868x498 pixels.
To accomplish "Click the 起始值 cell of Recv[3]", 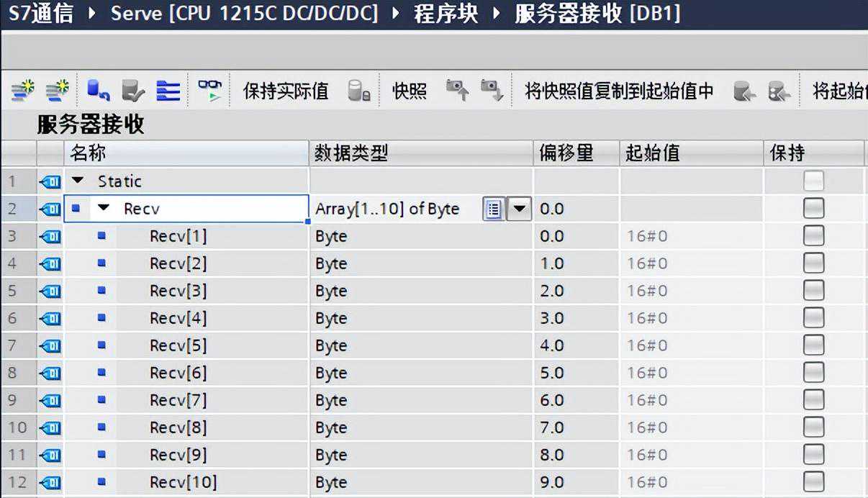I will [690, 291].
